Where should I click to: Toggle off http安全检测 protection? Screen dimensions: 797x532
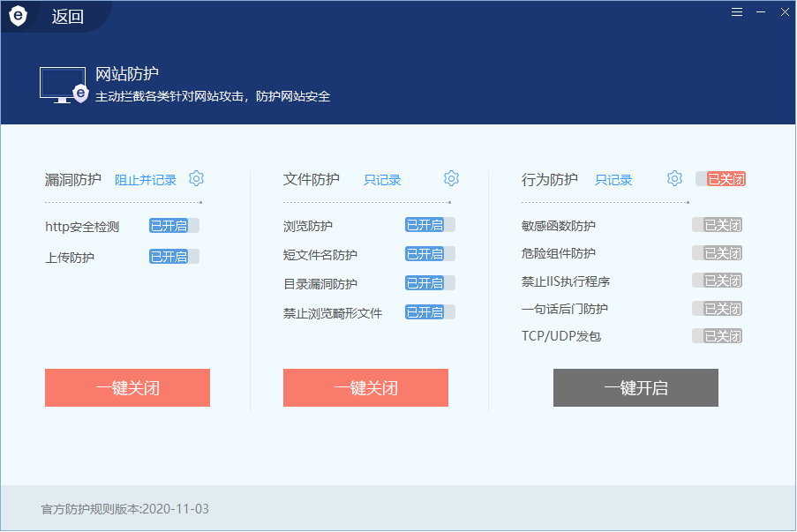click(173, 225)
